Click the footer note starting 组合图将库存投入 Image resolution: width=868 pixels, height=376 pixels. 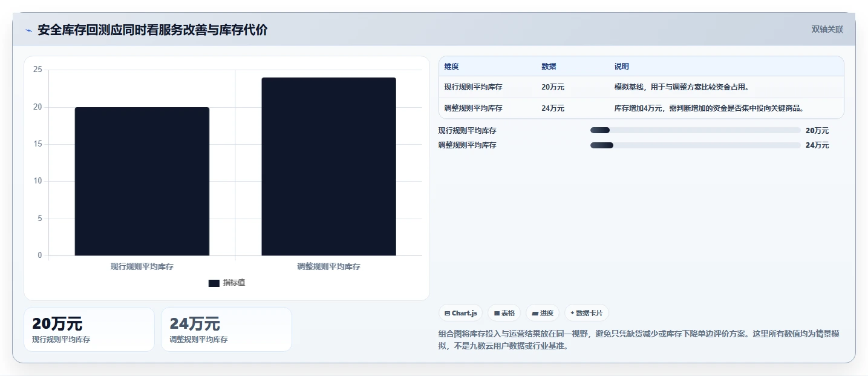638,340
